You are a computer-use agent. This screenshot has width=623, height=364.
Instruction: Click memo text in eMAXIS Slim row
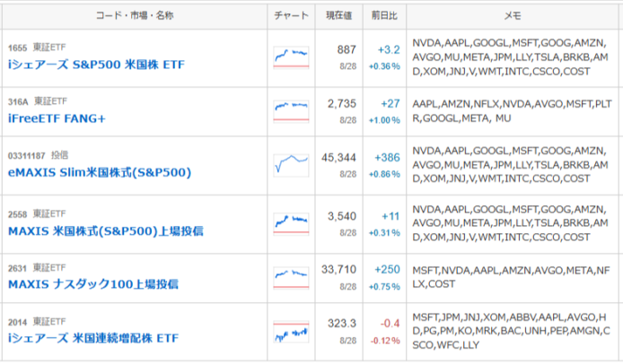coord(510,165)
